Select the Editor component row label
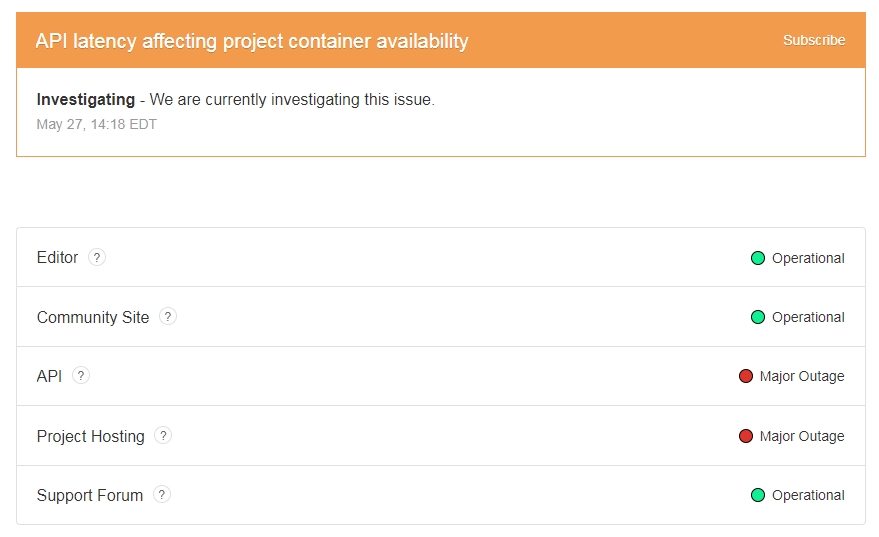 click(57, 257)
